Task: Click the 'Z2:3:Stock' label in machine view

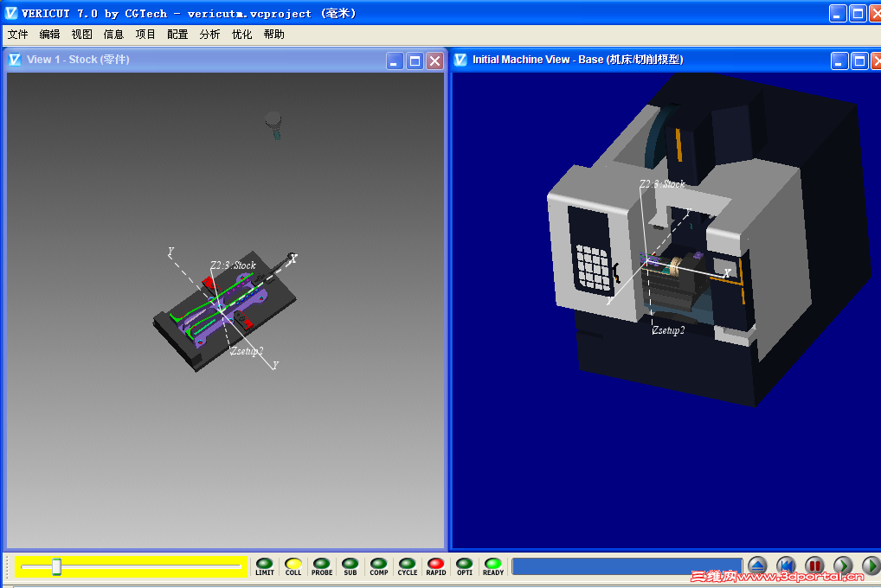Action: point(662,184)
